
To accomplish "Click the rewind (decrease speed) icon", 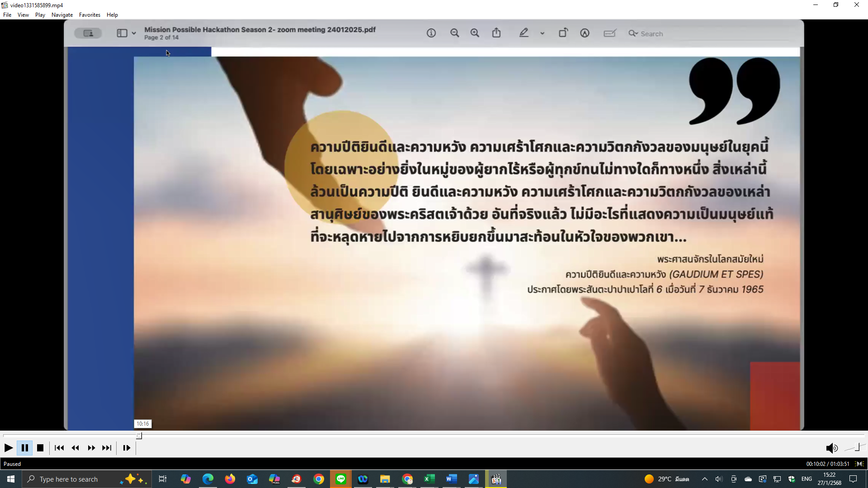I will coord(75,448).
